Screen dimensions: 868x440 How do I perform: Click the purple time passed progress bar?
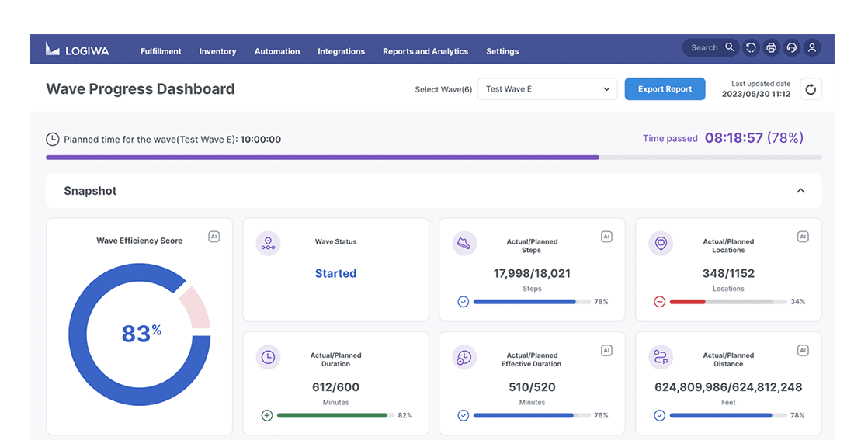(322, 157)
